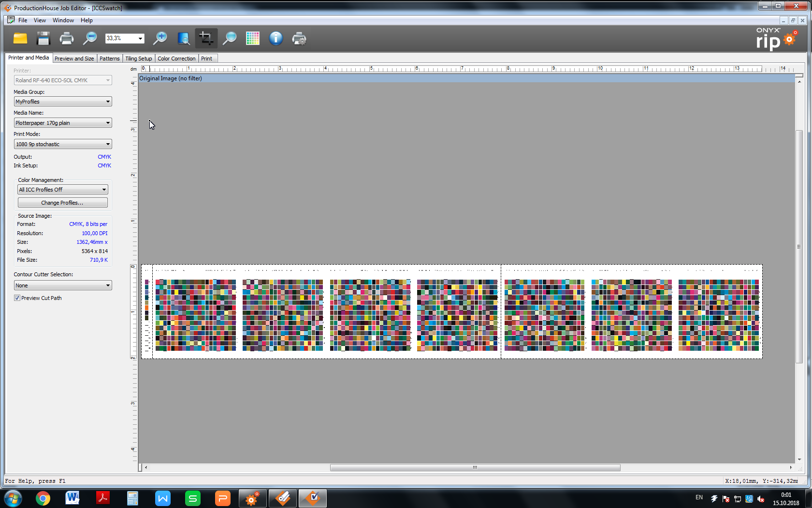Open WPS Presentation orange P taskbar icon

223,498
